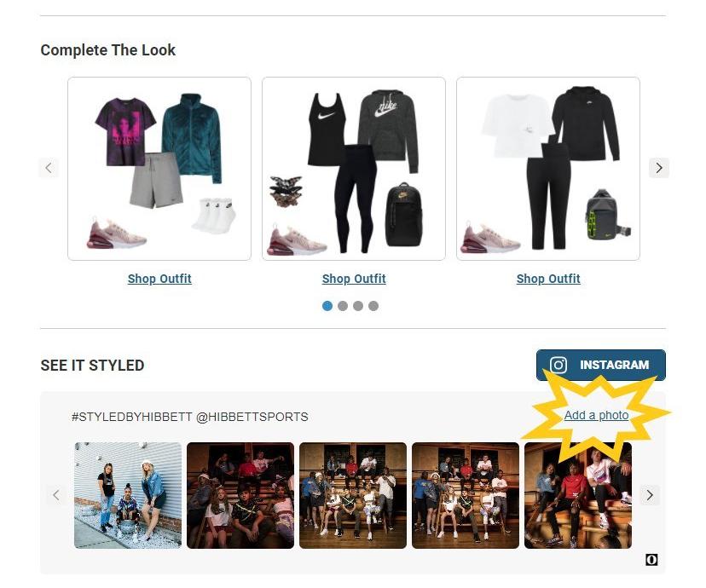The height and width of the screenshot is (588, 706).
Task: Go back with Complete The Look left arrow
Action: tap(49, 168)
